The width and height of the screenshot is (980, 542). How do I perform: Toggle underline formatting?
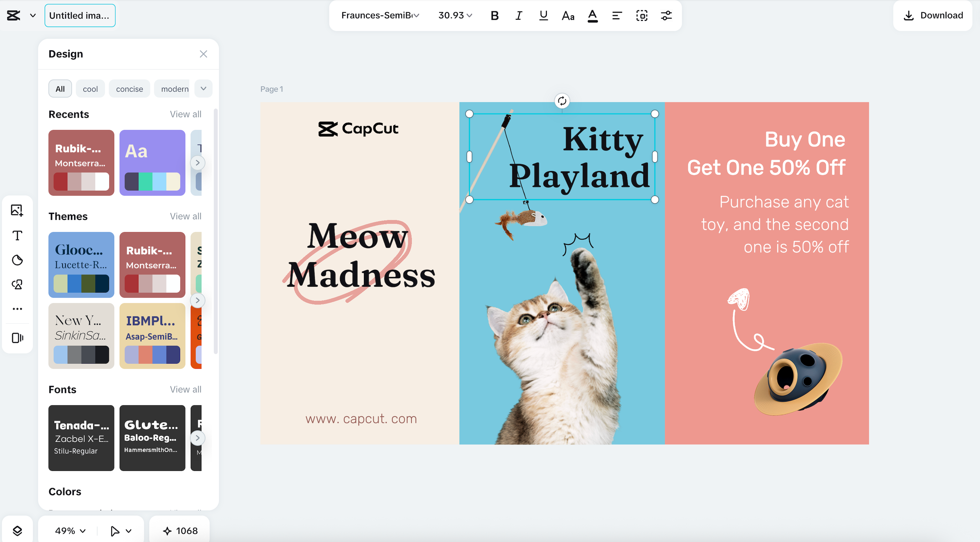click(x=543, y=16)
